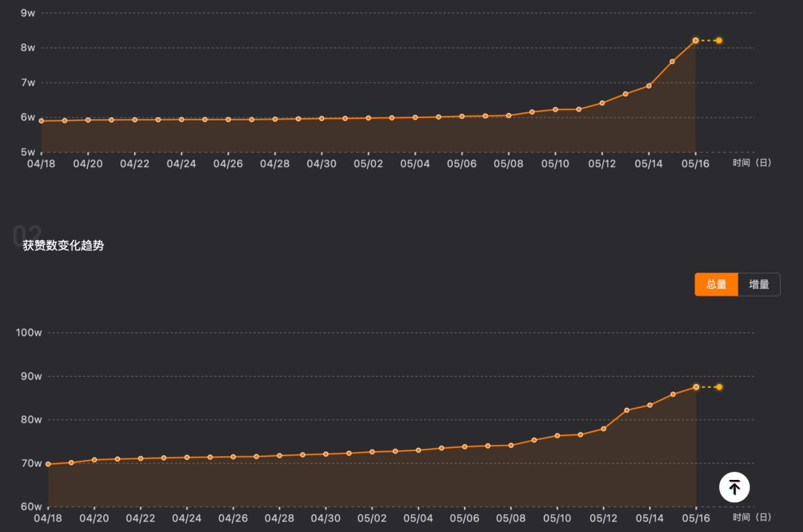Screen dimensions: 803x532
Task: Select the 05/10 data point on upper chart
Action: (555, 109)
